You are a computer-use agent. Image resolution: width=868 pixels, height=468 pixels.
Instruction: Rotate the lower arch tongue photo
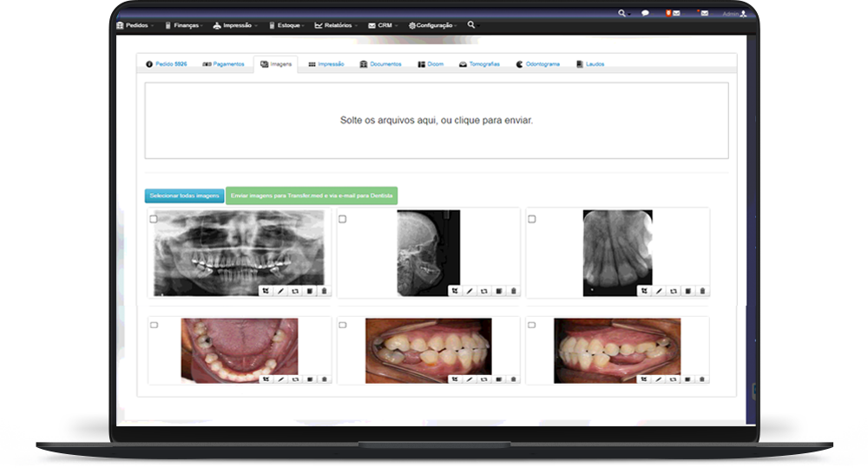(x=295, y=379)
